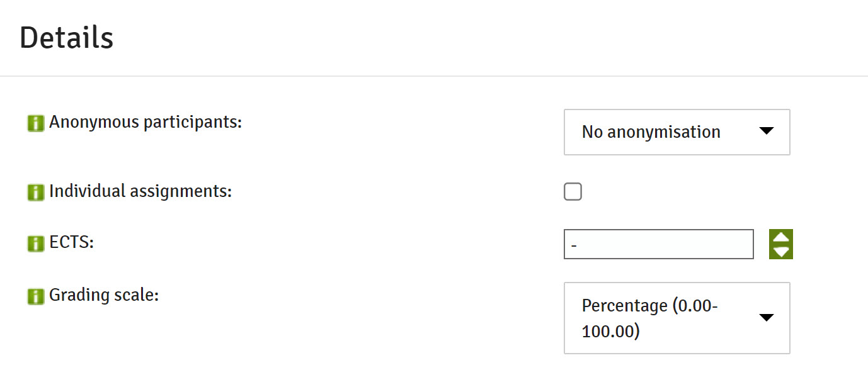Click the Anonymous participants label
The width and height of the screenshot is (868, 370).
pos(146,122)
